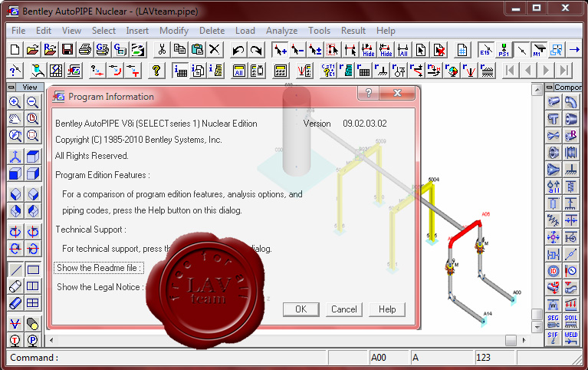588x370 pixels.
Task: Open the Analyze menu
Action: 281,31
